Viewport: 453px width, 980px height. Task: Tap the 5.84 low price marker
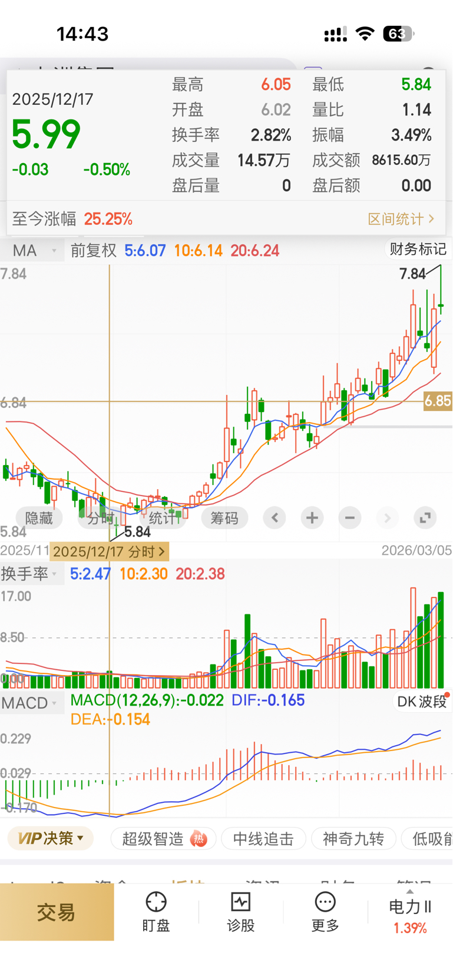tap(137, 532)
